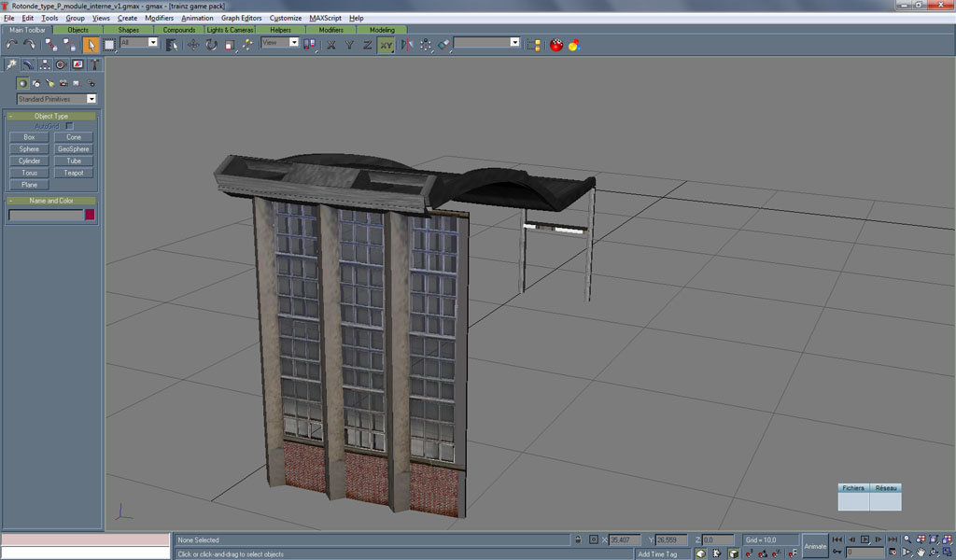Viewport: 956px width, 560px height.
Task: Open the Hierarchy command panel tab
Action: 45,64
